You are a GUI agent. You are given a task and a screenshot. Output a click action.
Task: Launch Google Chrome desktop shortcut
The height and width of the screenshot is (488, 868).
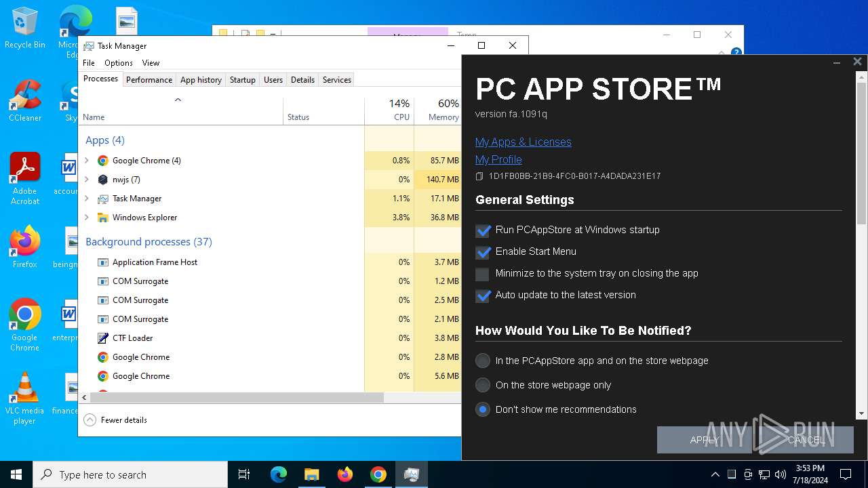[25, 325]
